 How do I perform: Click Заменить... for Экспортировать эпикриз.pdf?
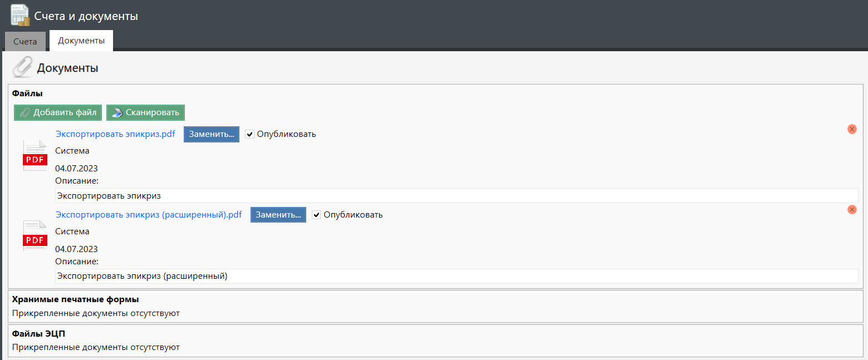pos(212,134)
